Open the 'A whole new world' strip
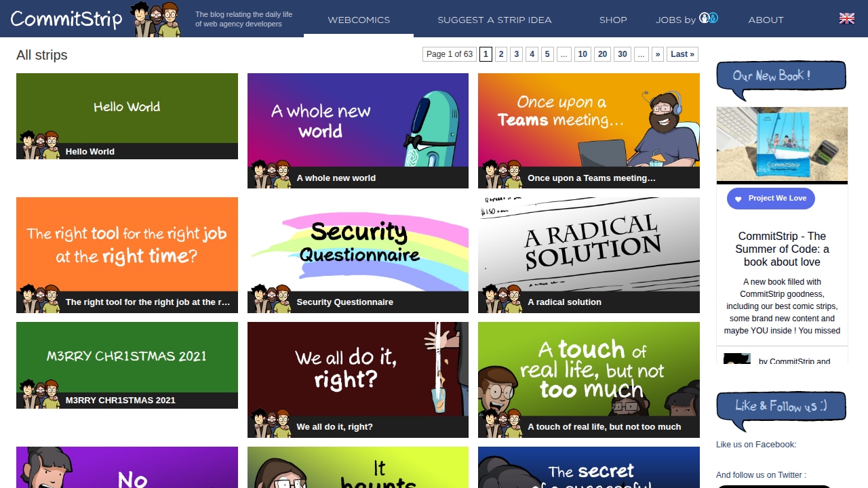 pyautogui.click(x=358, y=131)
